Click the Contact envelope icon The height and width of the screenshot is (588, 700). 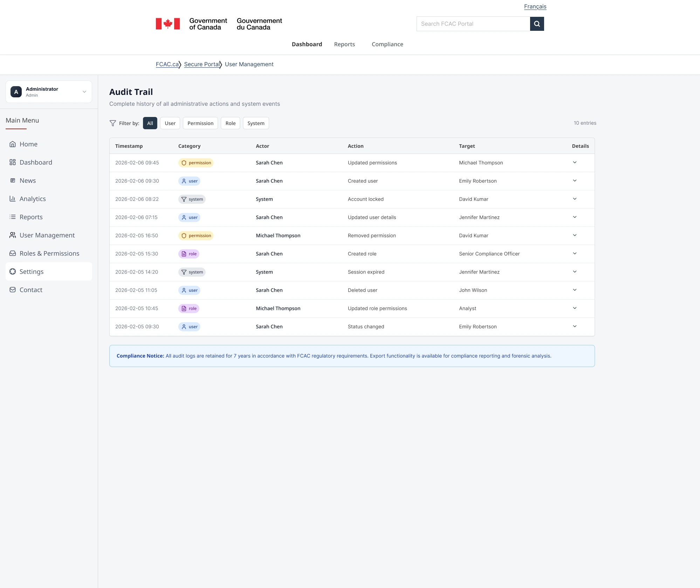point(13,290)
